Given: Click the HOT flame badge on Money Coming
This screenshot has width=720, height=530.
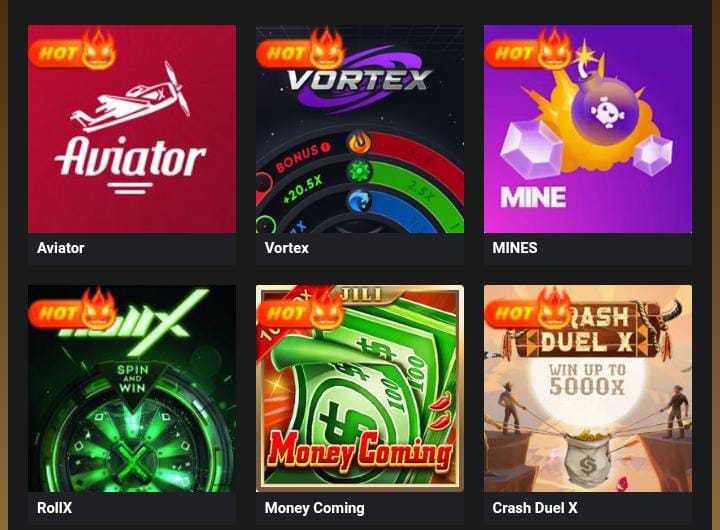Looking at the screenshot, I should pos(300,309).
